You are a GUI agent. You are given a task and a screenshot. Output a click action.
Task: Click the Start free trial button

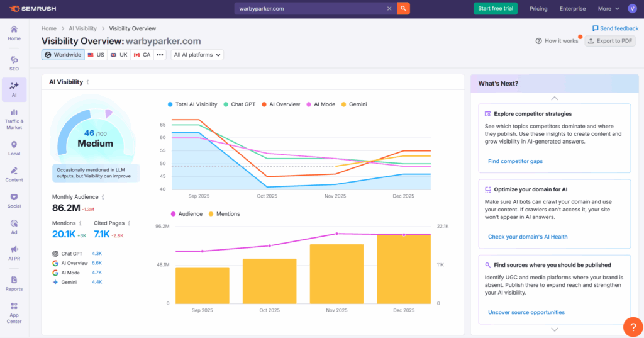tap(496, 9)
